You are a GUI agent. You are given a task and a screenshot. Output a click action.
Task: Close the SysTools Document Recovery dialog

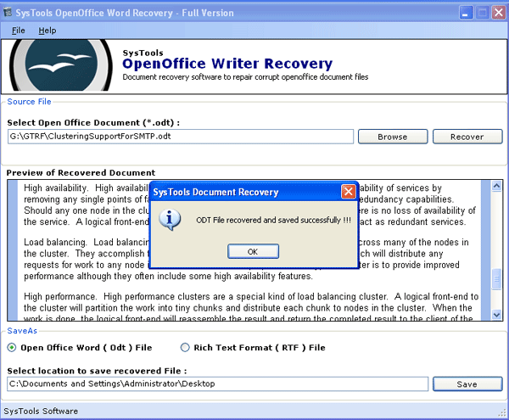coord(349,192)
